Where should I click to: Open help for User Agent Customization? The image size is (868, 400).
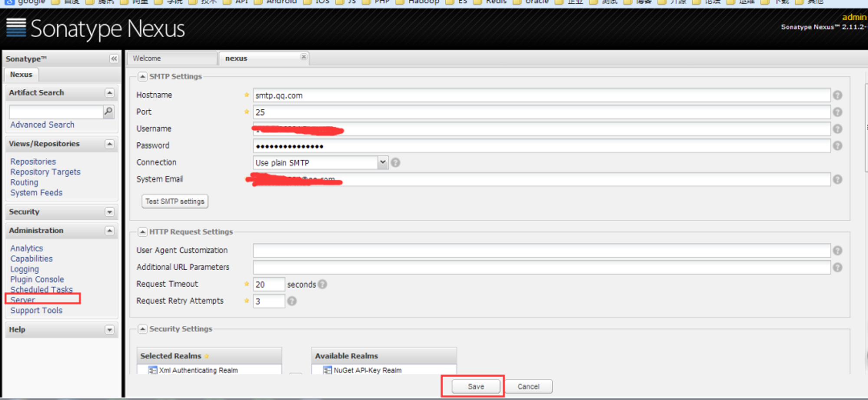tap(838, 250)
